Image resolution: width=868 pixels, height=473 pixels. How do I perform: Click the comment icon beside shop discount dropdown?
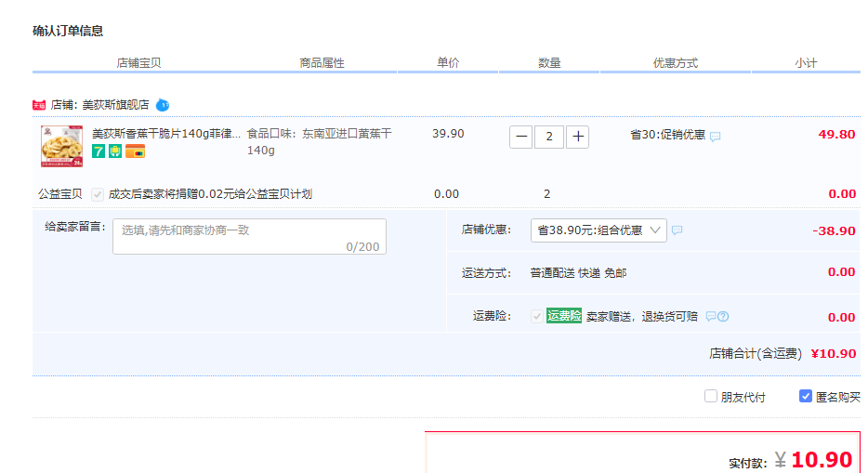click(677, 230)
